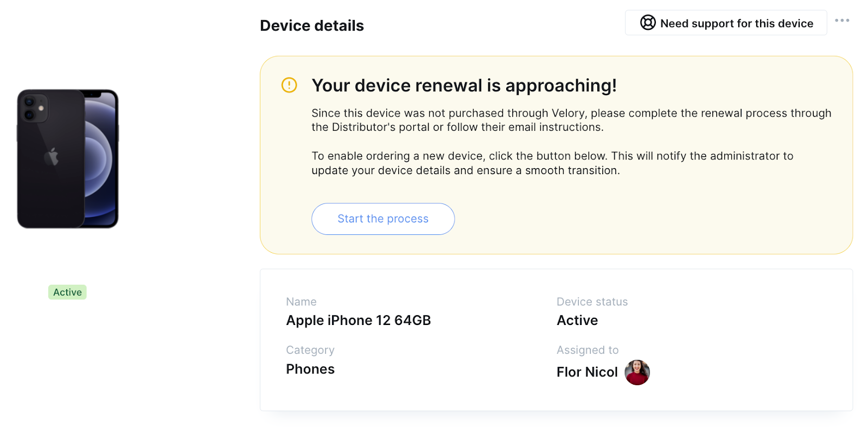868x427 pixels.
Task: Click the lifebuoy support icon
Action: (648, 23)
